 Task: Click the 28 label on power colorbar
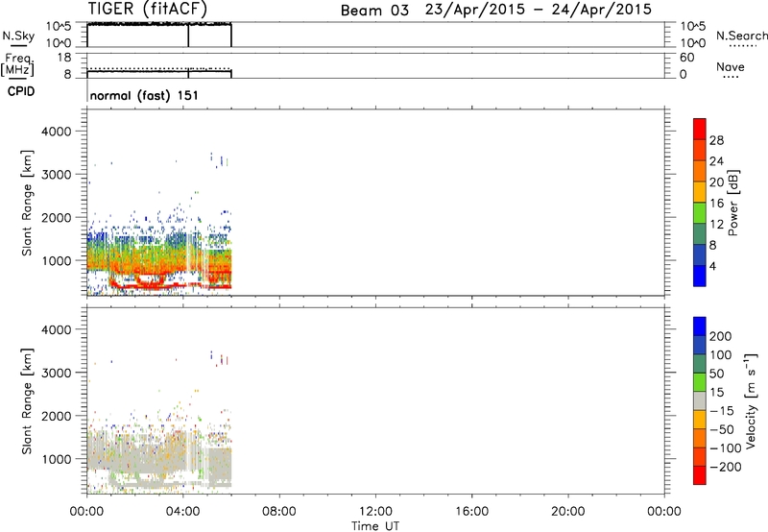coord(716,140)
